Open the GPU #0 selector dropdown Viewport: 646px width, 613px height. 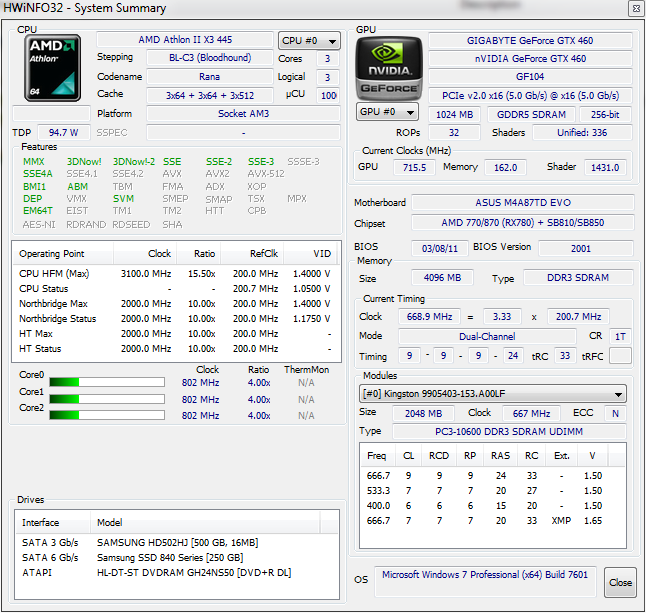387,112
